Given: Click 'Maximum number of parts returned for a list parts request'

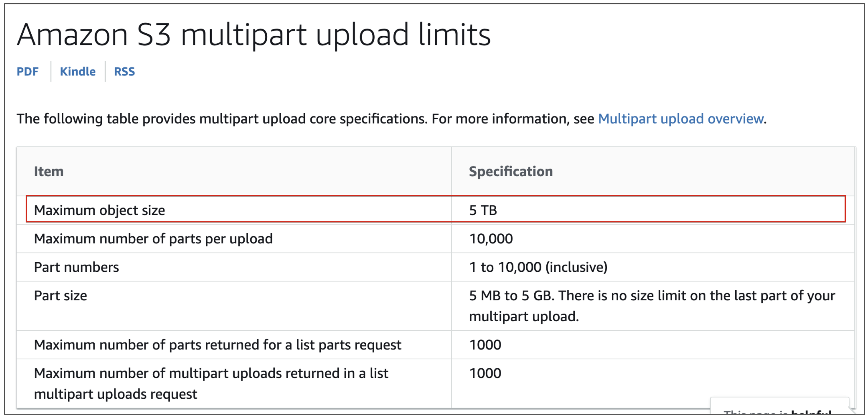Looking at the screenshot, I should [217, 345].
